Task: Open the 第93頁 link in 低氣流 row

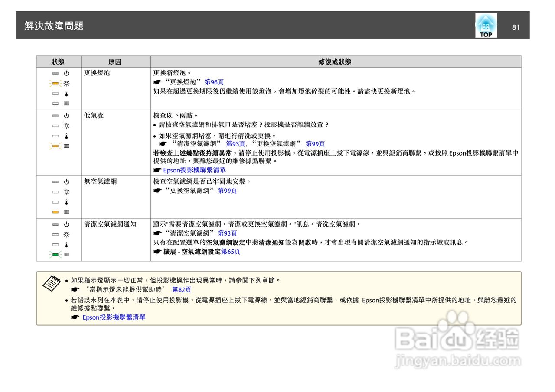Action: coord(235,144)
